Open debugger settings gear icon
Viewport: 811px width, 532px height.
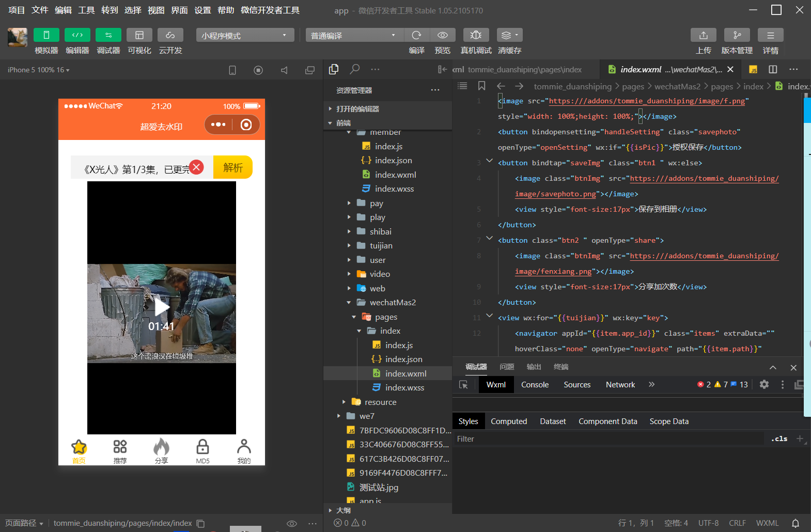[x=764, y=384]
